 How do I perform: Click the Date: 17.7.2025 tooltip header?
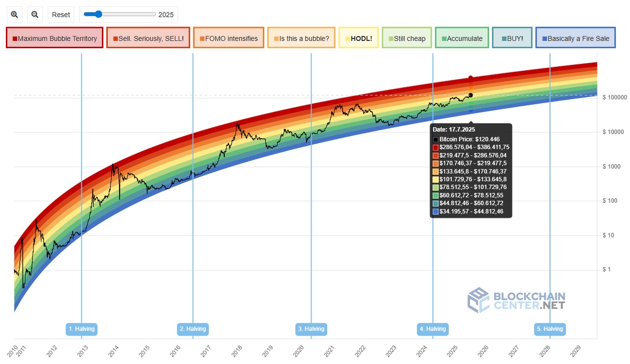click(454, 129)
